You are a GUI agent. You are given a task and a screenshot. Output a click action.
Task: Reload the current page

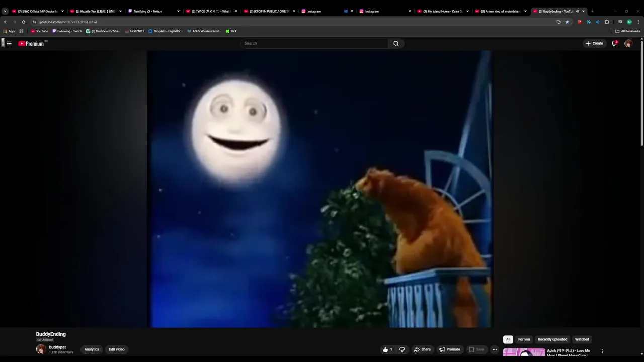(x=23, y=22)
